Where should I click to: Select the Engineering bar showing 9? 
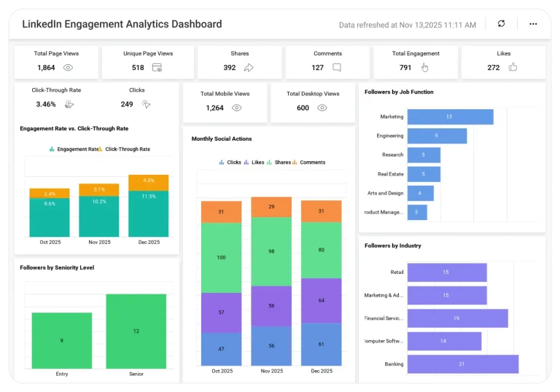[x=437, y=136]
